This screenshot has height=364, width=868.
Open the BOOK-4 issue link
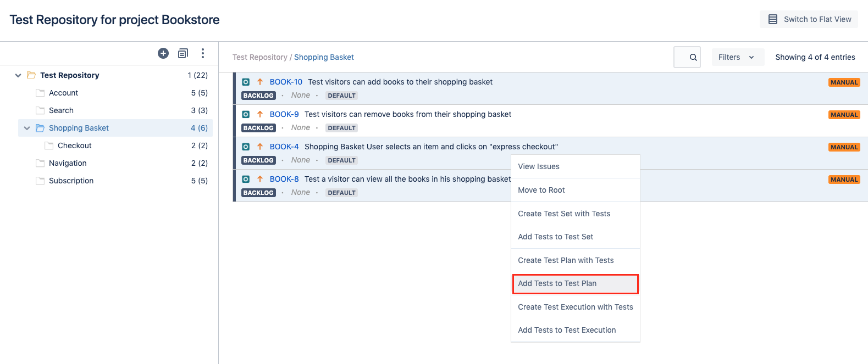tap(284, 147)
